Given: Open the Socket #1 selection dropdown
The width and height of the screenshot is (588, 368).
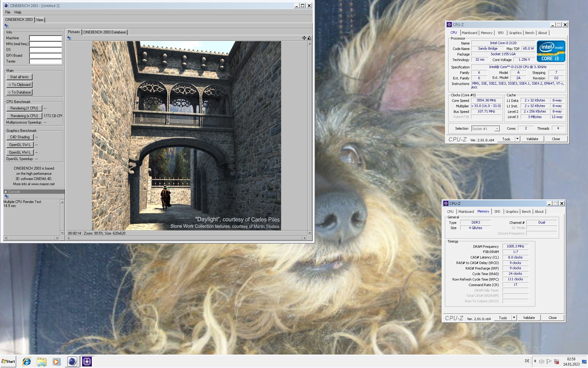Looking at the screenshot, I should pyautogui.click(x=497, y=129).
